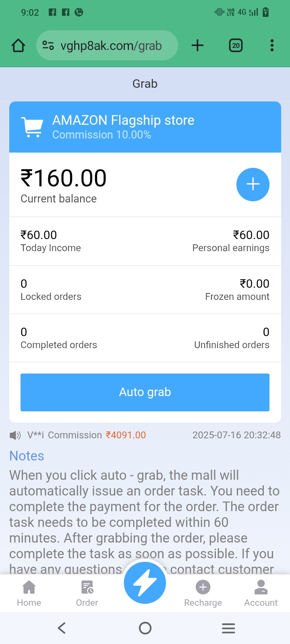290x644 pixels.
Task: Go to Home tab
Action: point(29,593)
